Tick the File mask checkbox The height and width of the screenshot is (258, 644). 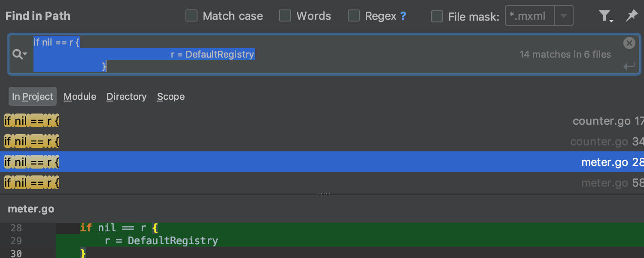pyautogui.click(x=437, y=16)
